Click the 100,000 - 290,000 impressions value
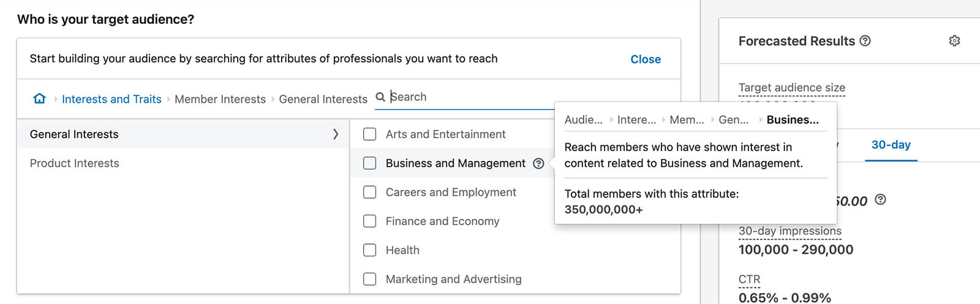Screen dimensions: 980x304 796,250
